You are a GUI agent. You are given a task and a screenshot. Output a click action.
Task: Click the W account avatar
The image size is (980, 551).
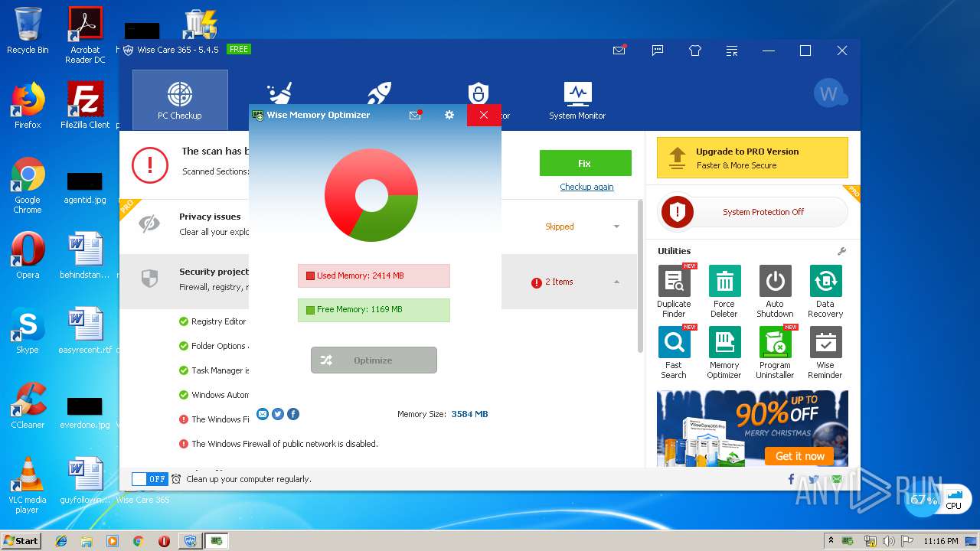[x=829, y=93]
